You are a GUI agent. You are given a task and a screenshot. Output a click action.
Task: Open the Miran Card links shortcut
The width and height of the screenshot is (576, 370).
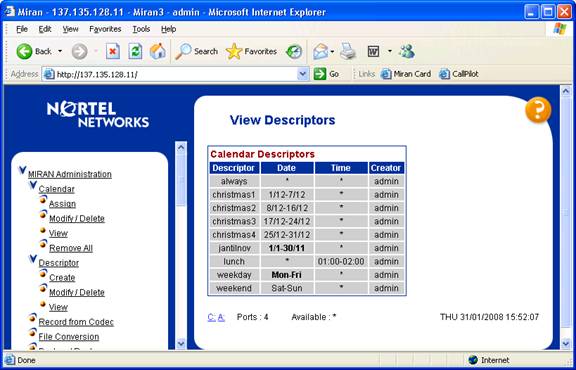[x=405, y=74]
